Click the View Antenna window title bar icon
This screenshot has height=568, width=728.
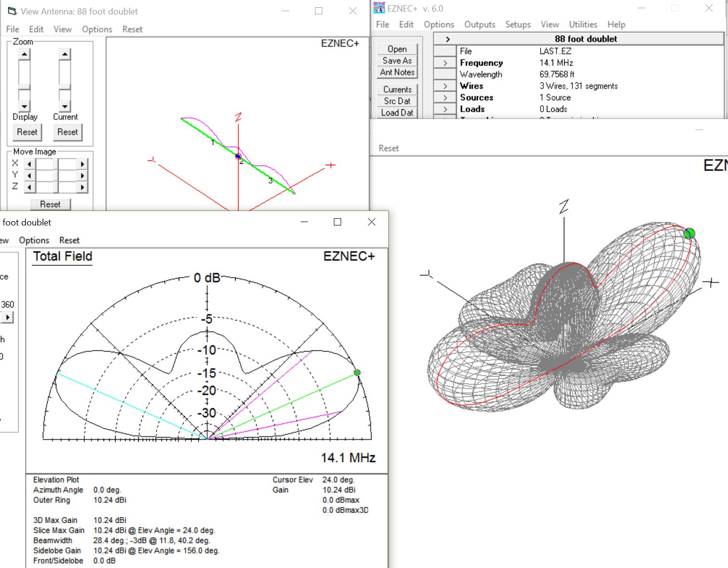coord(11,11)
